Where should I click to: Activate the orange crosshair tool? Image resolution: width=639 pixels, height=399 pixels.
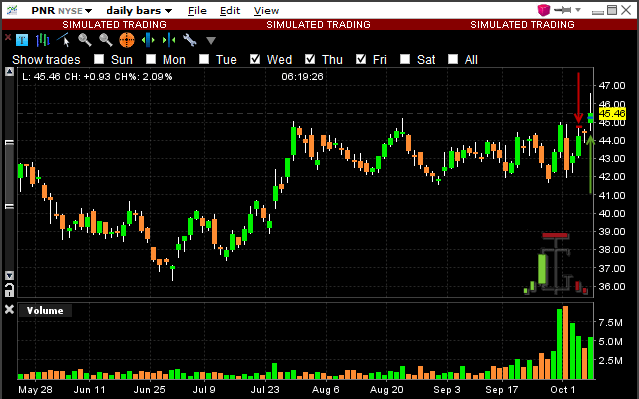pyautogui.click(x=127, y=40)
